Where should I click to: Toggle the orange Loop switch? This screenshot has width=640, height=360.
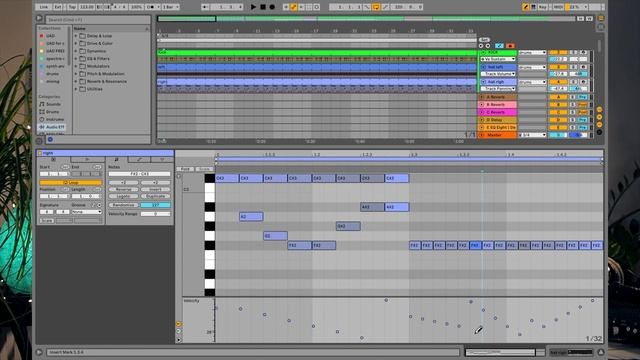[x=376, y=7]
